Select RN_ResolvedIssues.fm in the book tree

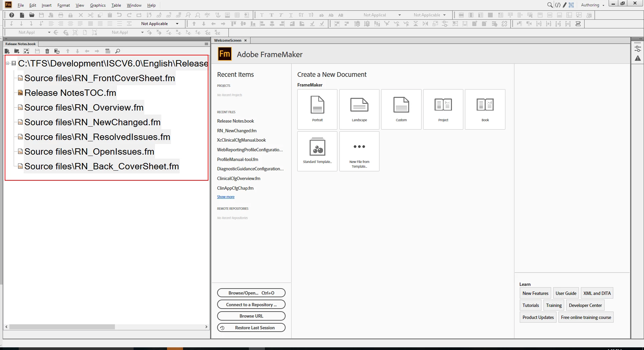(97, 137)
